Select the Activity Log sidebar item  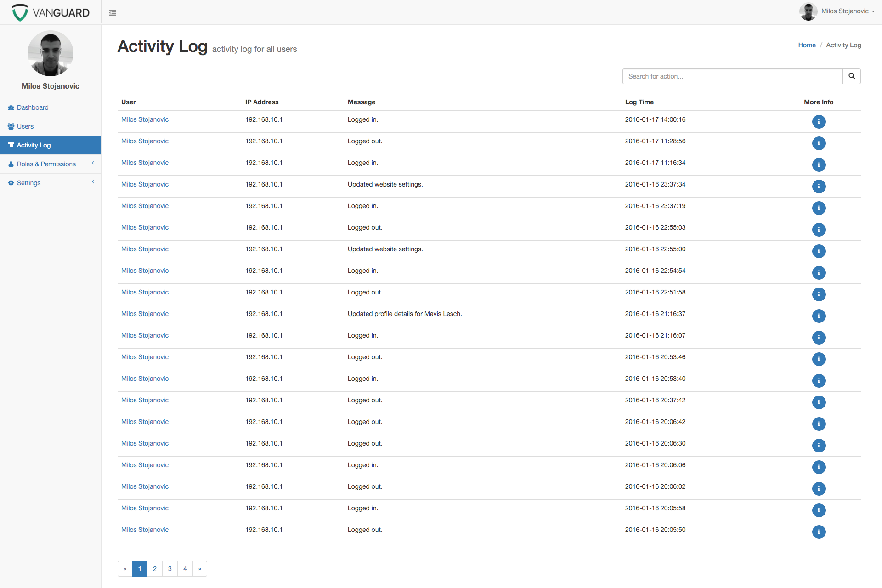pos(34,145)
